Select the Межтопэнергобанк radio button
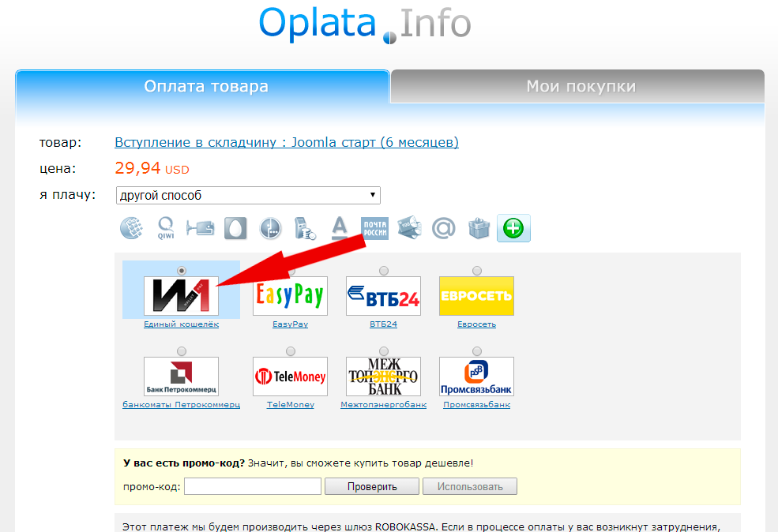778x532 pixels. tap(384, 351)
